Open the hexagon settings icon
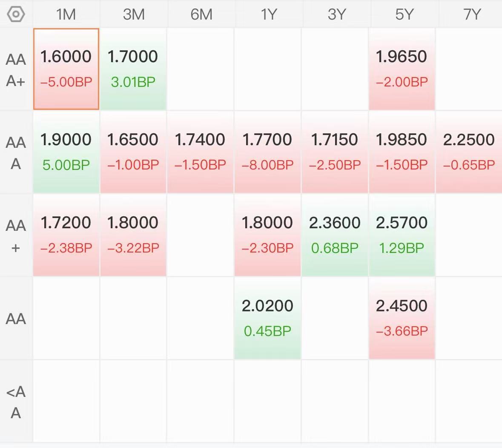The width and height of the screenshot is (502, 448). click(16, 14)
